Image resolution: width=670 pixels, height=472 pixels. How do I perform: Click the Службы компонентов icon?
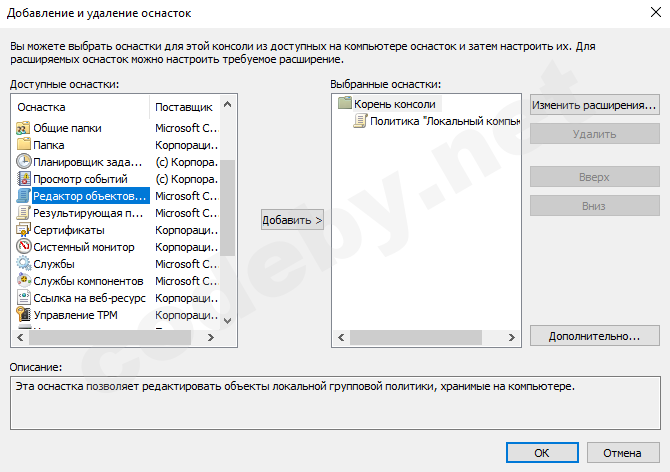click(23, 281)
